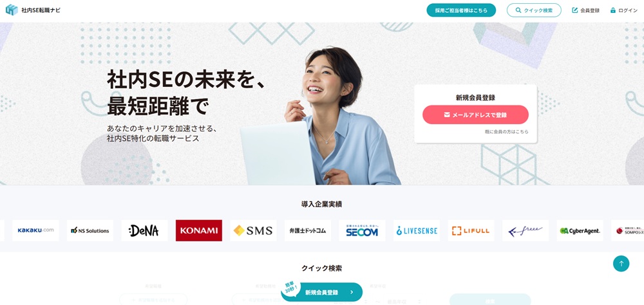
Task: Click the scroll-to-top arrow button
Action: point(621,264)
